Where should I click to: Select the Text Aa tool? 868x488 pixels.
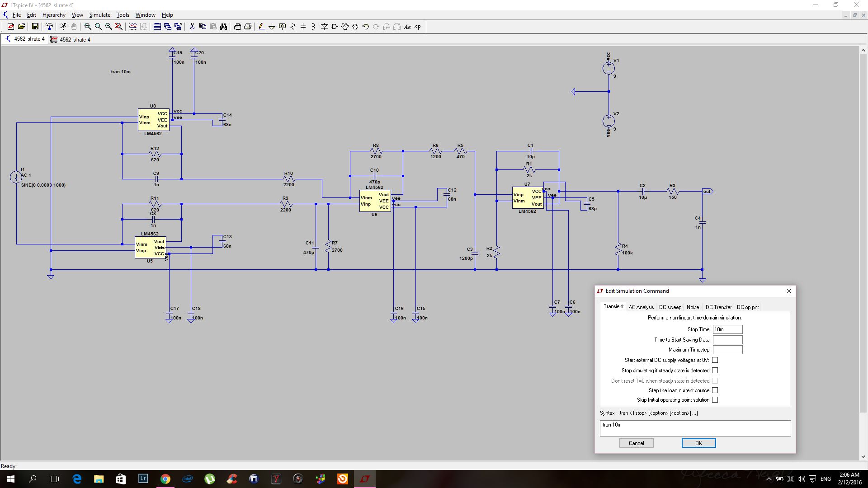coord(407,27)
